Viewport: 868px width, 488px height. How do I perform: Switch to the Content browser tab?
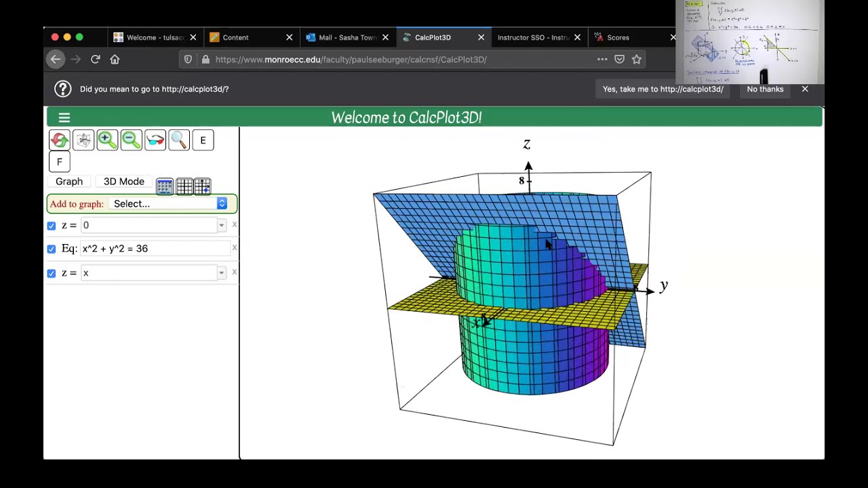[251, 37]
